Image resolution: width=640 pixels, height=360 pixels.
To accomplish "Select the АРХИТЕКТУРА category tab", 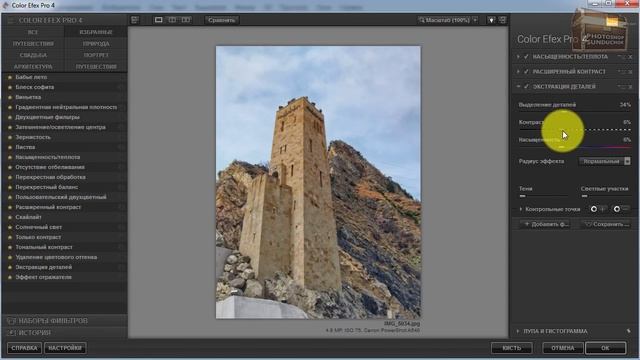I will (33, 67).
